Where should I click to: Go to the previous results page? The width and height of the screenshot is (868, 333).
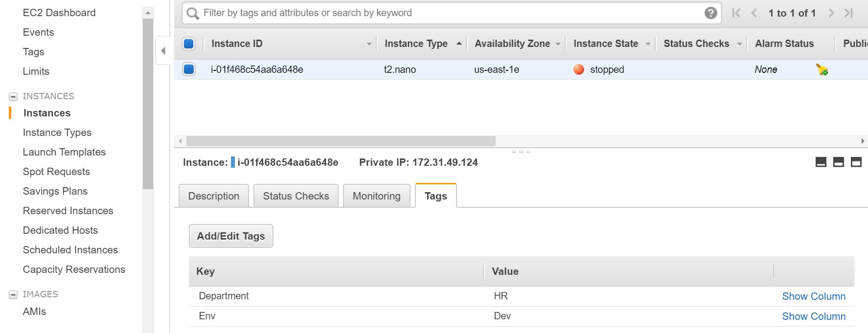754,13
